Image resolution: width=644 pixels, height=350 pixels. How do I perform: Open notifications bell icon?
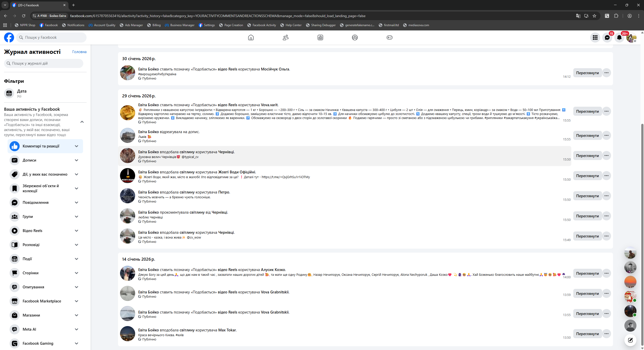[619, 37]
